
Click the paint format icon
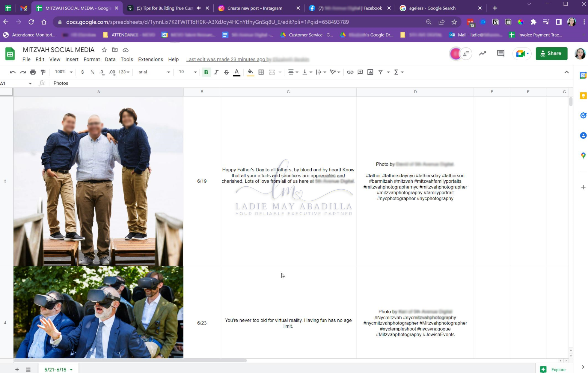pos(43,72)
